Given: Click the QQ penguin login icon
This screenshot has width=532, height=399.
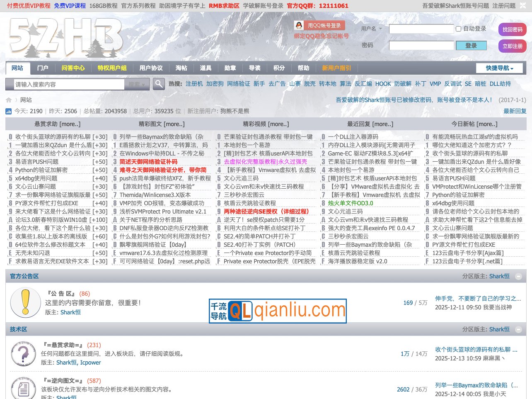Looking at the screenshot, I should tap(299, 25).
